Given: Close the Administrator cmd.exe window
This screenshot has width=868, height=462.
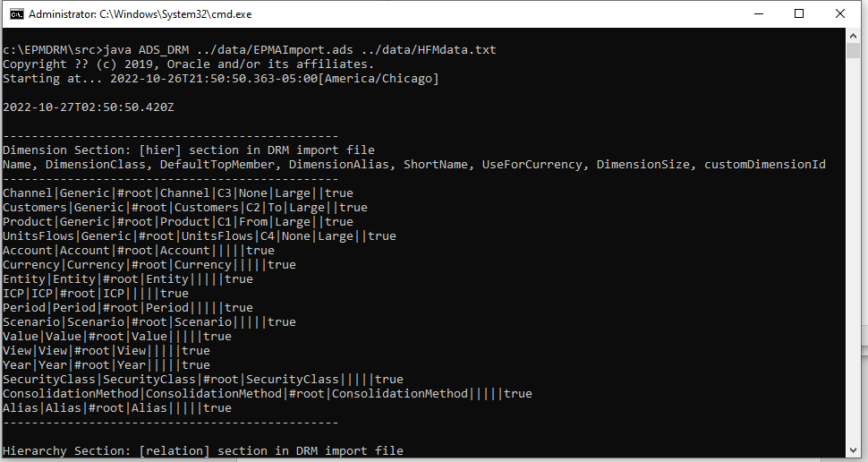Looking at the screenshot, I should [x=840, y=14].
